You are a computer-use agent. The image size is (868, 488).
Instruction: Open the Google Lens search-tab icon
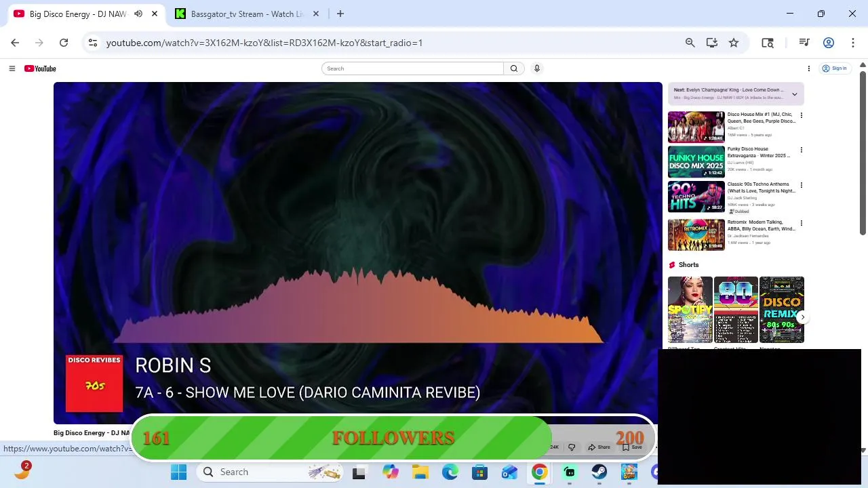point(768,43)
